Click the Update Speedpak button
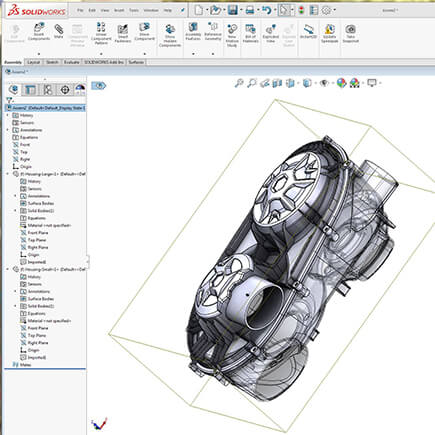This screenshot has width=435, height=435. pyautogui.click(x=330, y=33)
